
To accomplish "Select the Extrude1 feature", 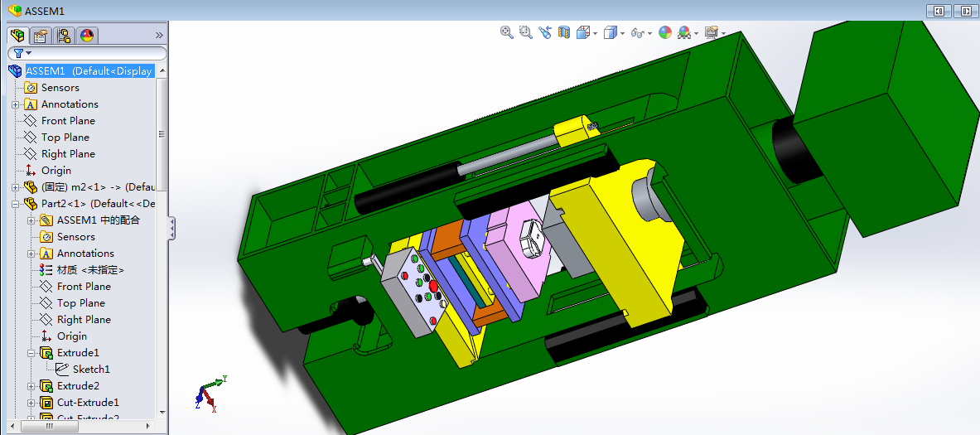I will pyautogui.click(x=78, y=352).
